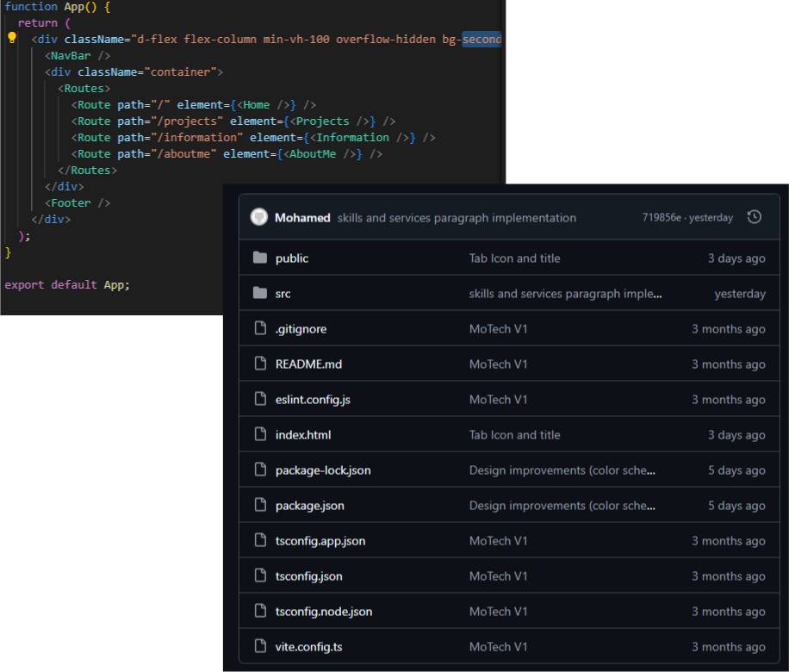Image resolution: width=789 pixels, height=672 pixels.
Task: Open the Mohamed author profile link
Action: pyautogui.click(x=302, y=217)
